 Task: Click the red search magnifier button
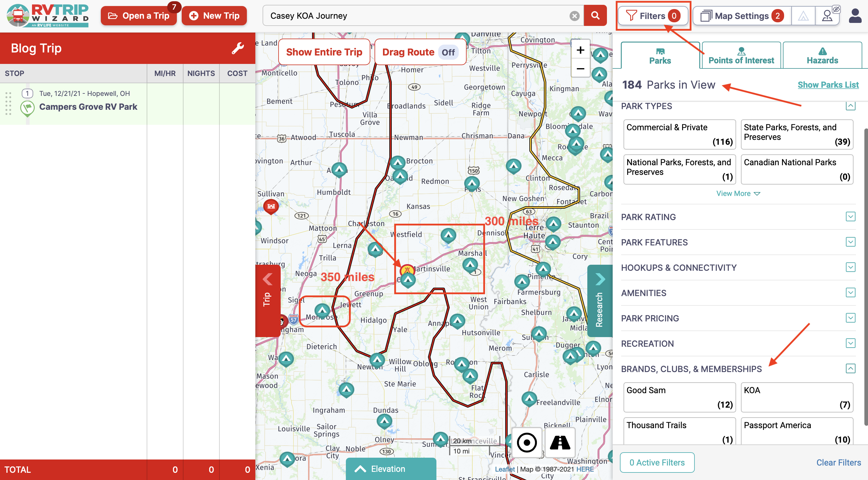pos(595,16)
